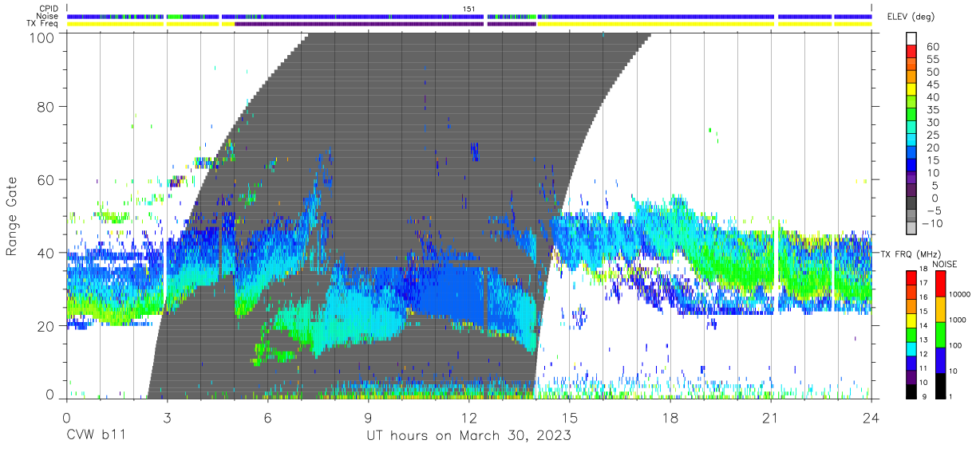
Task: Click the 'UT hours on March 30, 2023' title
Action: point(468,437)
